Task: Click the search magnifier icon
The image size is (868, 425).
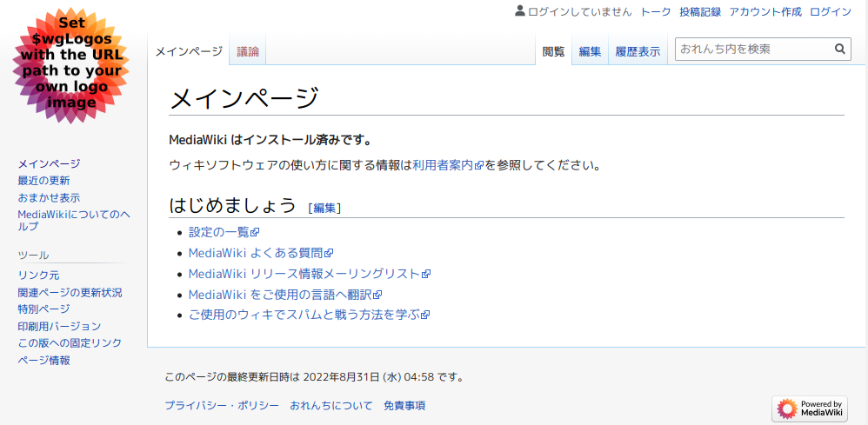Action: pyautogui.click(x=840, y=50)
